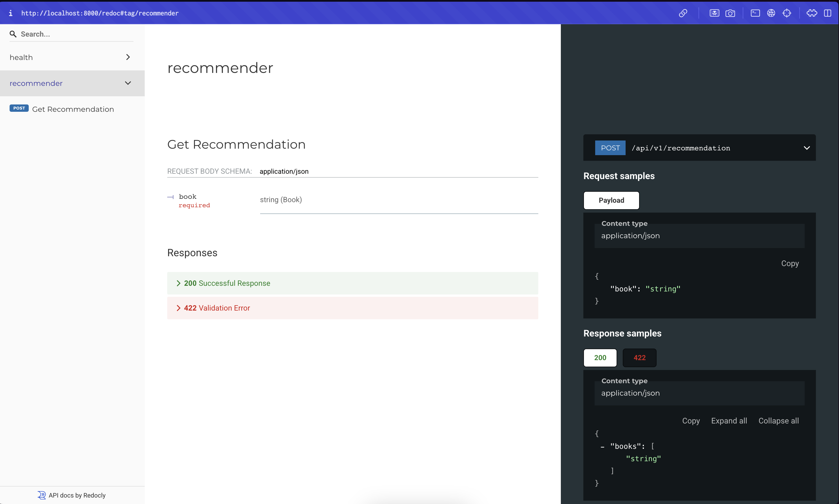Image resolution: width=839 pixels, height=504 pixels.
Task: Expand the 200 Successful Response row
Action: point(352,283)
